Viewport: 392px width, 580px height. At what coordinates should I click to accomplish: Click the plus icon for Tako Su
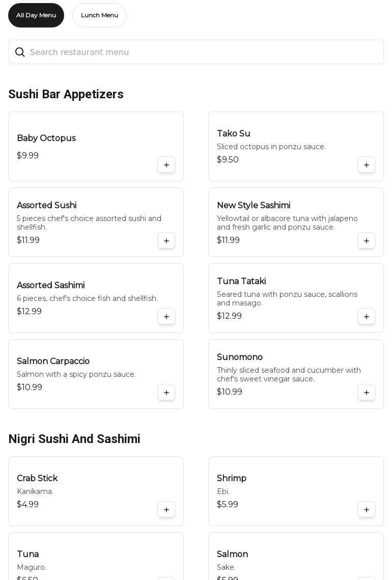(367, 165)
